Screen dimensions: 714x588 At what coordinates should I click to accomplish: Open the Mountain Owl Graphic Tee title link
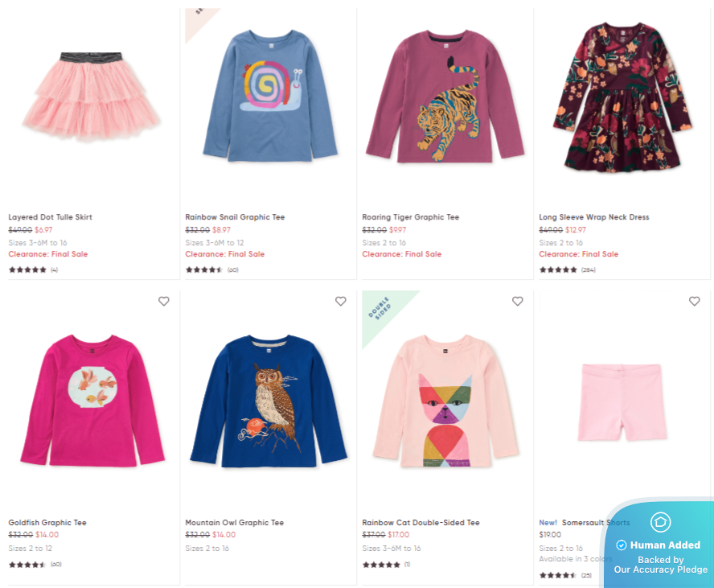[x=234, y=523]
